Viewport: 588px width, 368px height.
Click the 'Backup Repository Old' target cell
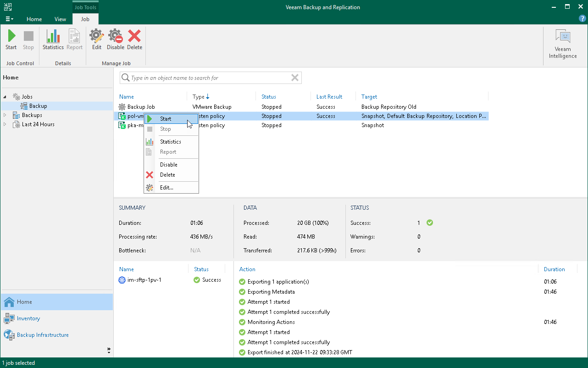(x=389, y=107)
